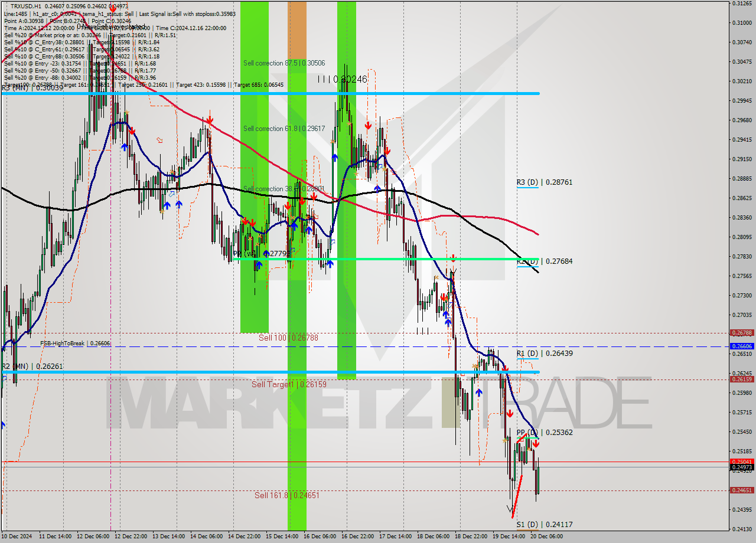
Task: Click the FSB-HighToBreak | 0.26606 label
Action: (75, 343)
